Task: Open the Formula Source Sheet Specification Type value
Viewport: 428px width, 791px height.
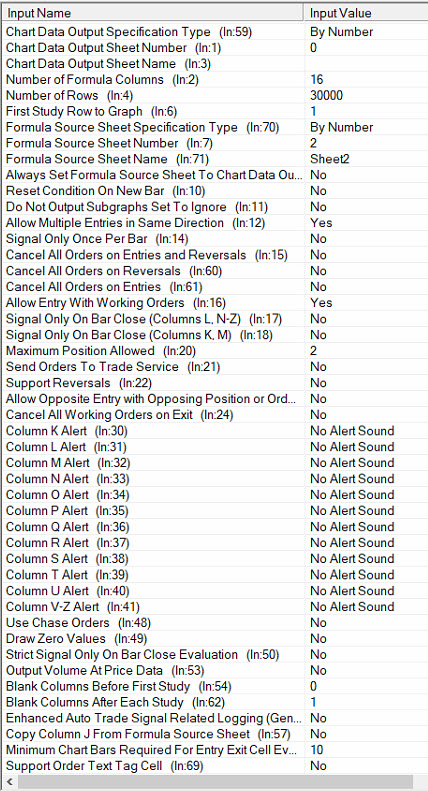Action: [366, 127]
